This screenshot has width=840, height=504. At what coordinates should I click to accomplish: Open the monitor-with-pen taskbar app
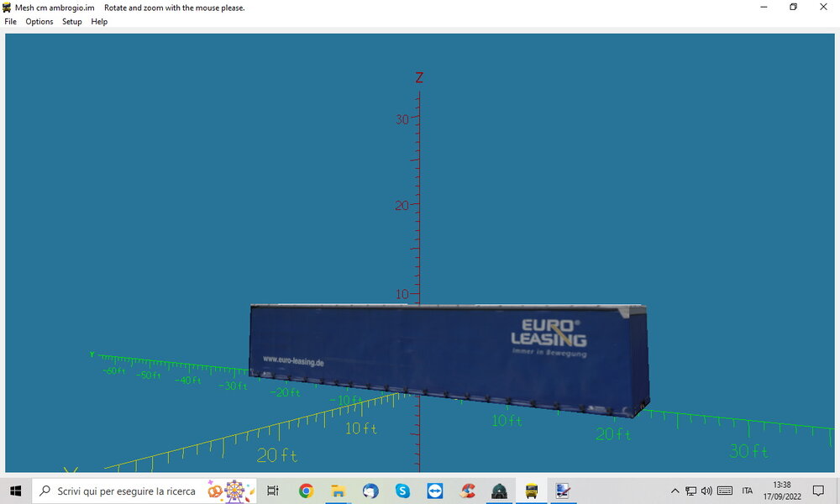(x=563, y=491)
